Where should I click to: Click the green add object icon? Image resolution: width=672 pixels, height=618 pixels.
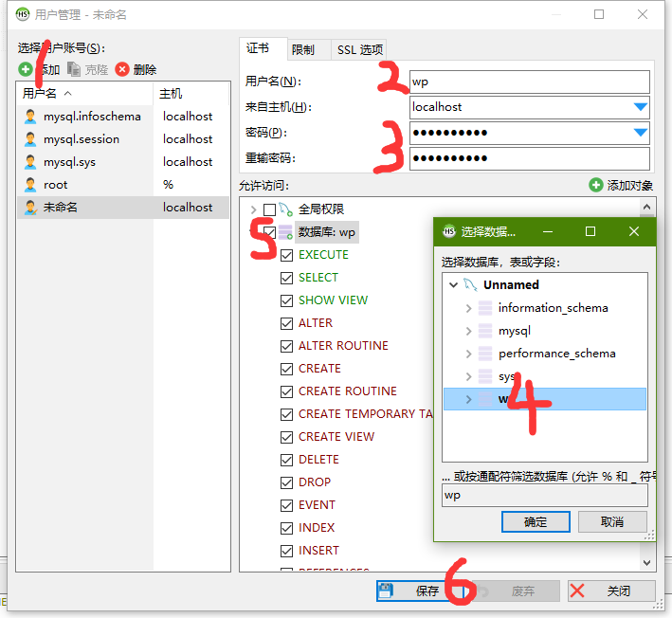pos(596,185)
